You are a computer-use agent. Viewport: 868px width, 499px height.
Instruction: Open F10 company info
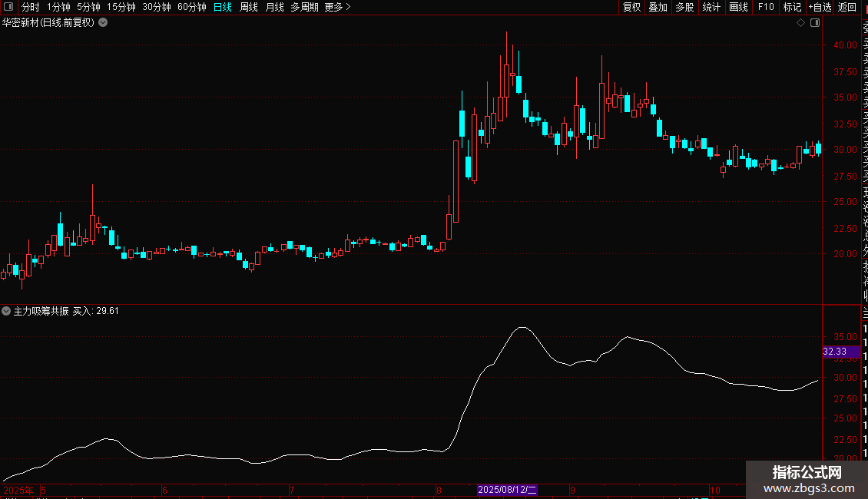766,7
